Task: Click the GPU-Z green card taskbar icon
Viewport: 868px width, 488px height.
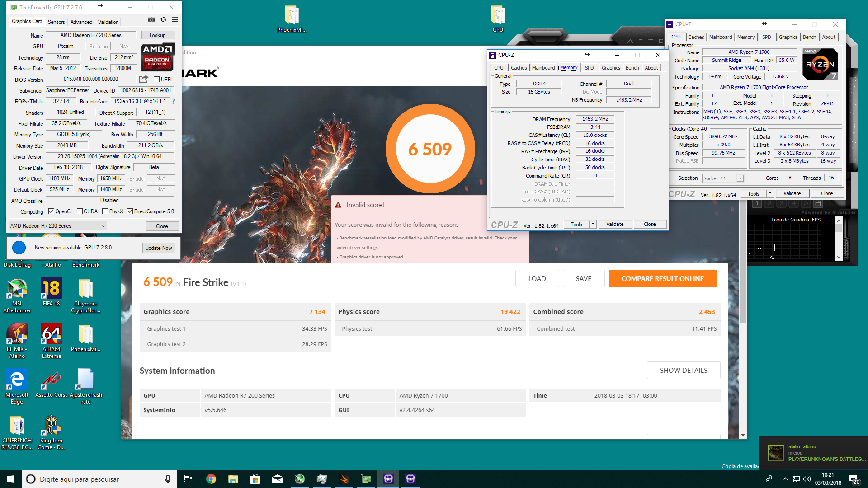Action: point(366,479)
